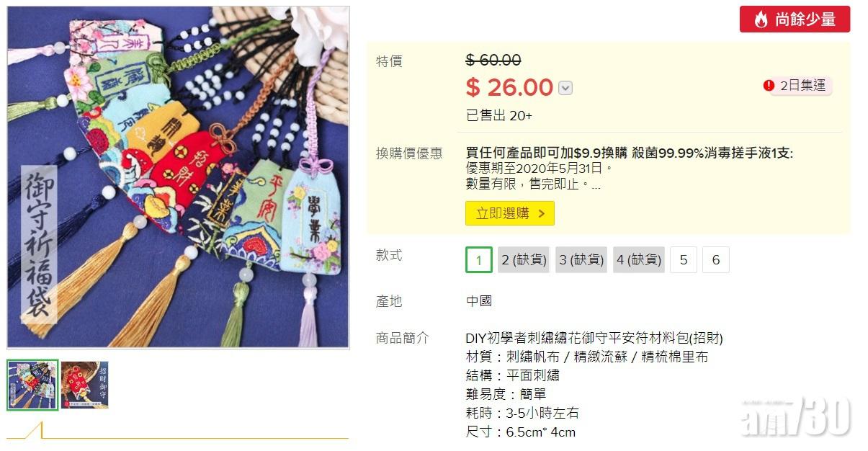The height and width of the screenshot is (451, 868).
Task: Click the 2日集運 shipping badge
Action: tap(798, 86)
